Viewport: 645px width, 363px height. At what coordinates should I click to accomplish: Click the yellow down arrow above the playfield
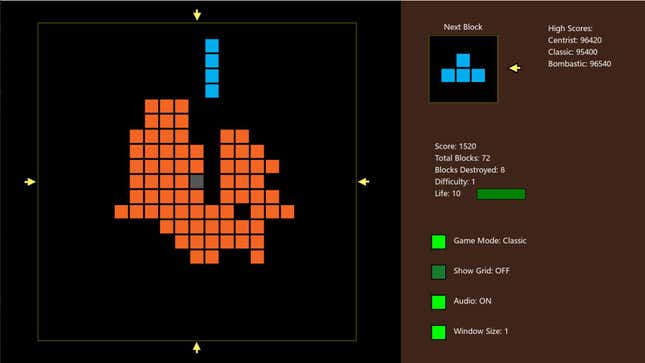coord(197,15)
